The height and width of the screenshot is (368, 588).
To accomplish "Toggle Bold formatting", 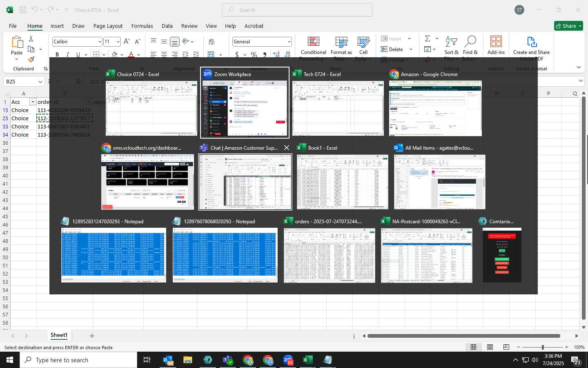I will click(x=57, y=54).
